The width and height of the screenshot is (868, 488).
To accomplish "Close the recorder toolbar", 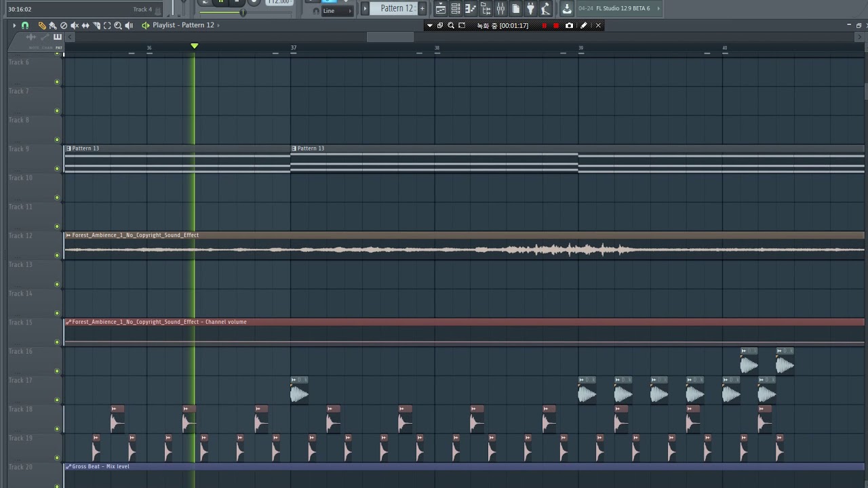I will coord(598,25).
